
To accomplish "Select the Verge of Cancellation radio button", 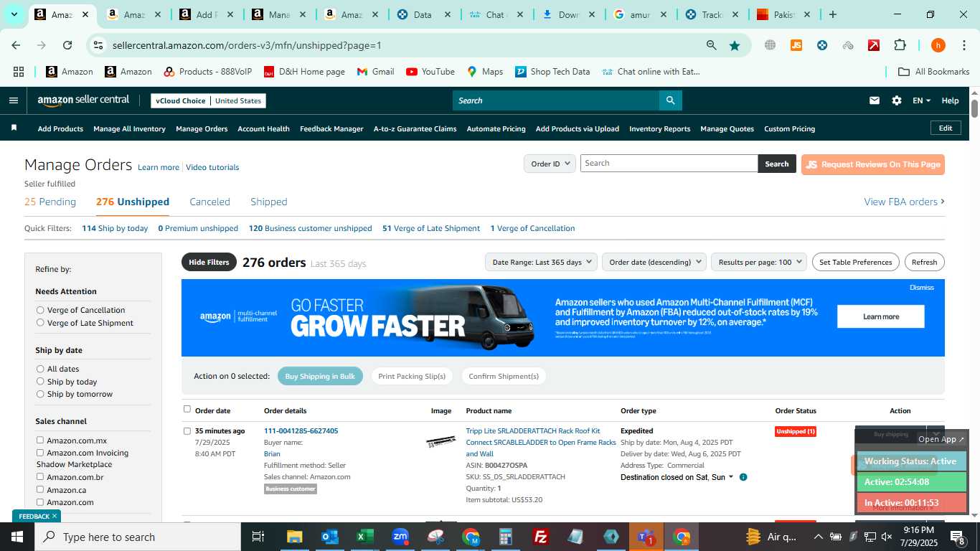I will (40, 310).
